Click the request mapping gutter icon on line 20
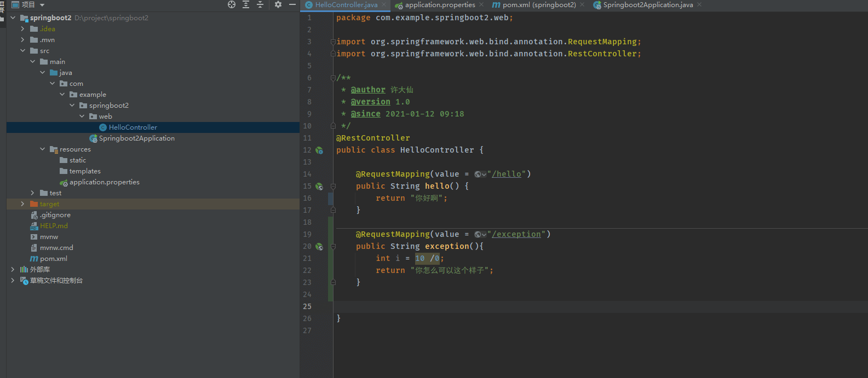The width and height of the screenshot is (868, 378). pyautogui.click(x=319, y=247)
